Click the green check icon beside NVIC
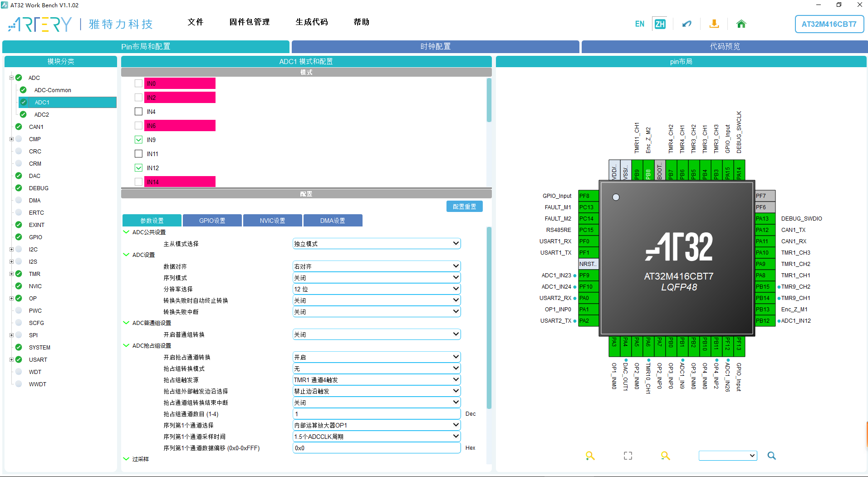 pos(19,286)
